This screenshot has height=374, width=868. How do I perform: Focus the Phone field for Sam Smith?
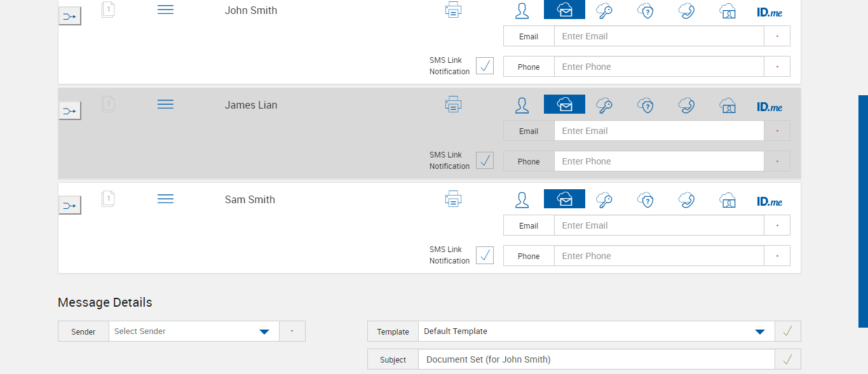(658, 256)
